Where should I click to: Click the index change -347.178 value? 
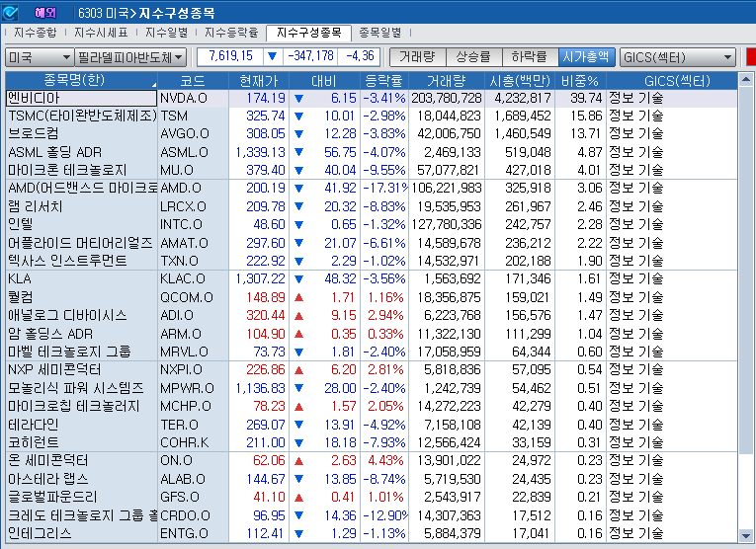pos(310,56)
